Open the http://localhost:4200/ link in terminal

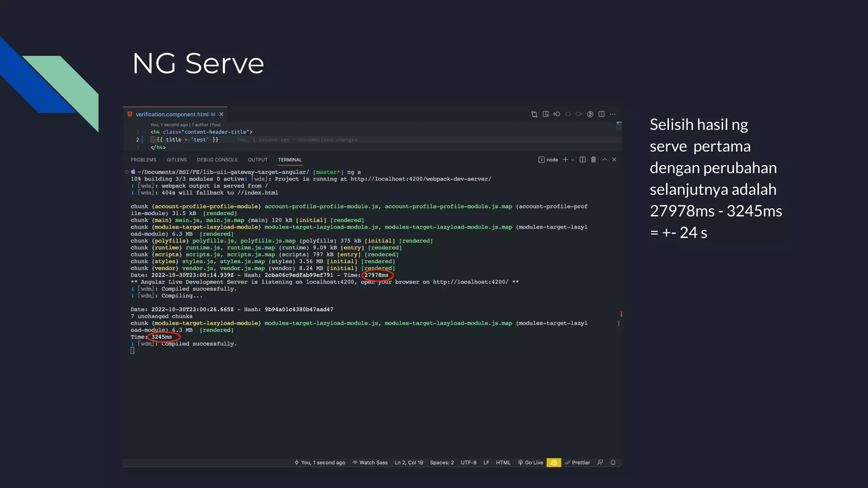click(x=470, y=282)
